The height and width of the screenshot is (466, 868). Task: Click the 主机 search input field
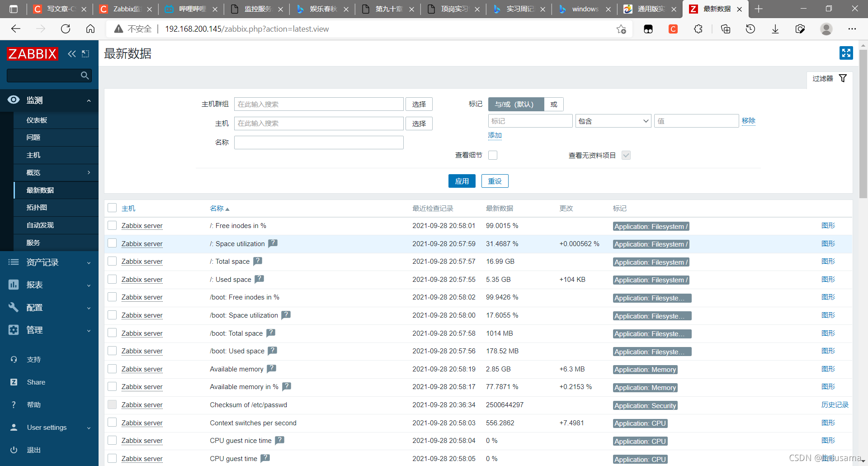(x=319, y=124)
